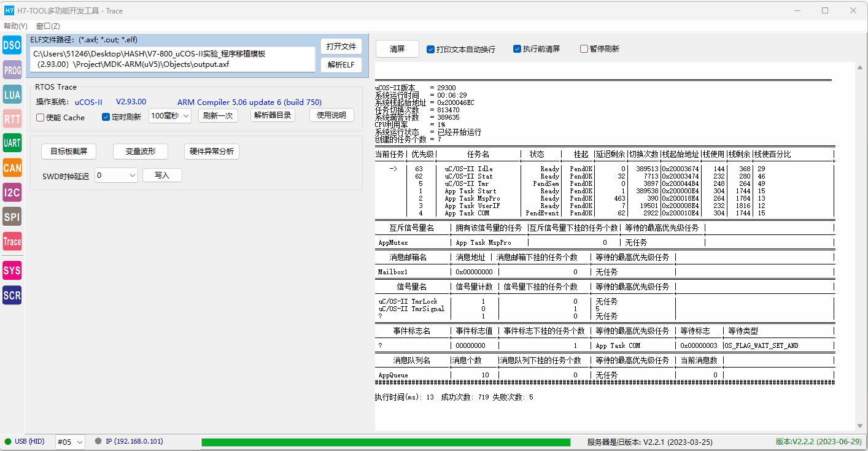868x451 pixels.
Task: Open the DSO oscilloscope tool
Action: coord(12,45)
